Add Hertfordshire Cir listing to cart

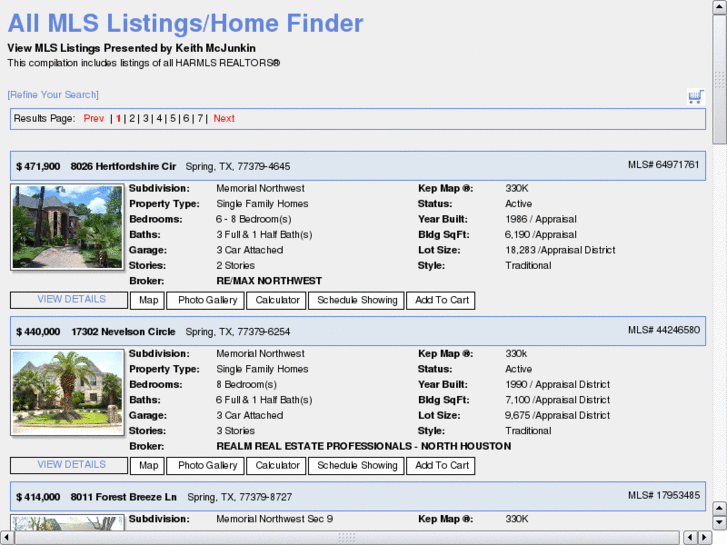click(x=441, y=300)
